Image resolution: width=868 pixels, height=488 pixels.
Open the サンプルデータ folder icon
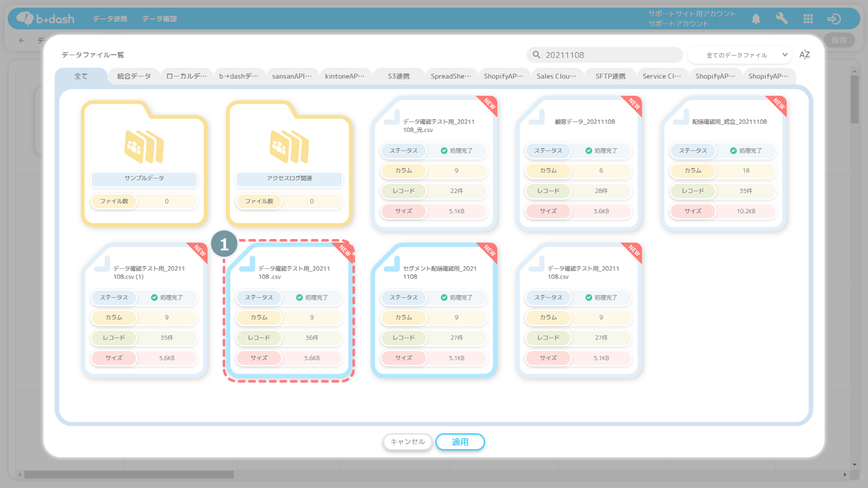pos(144,147)
